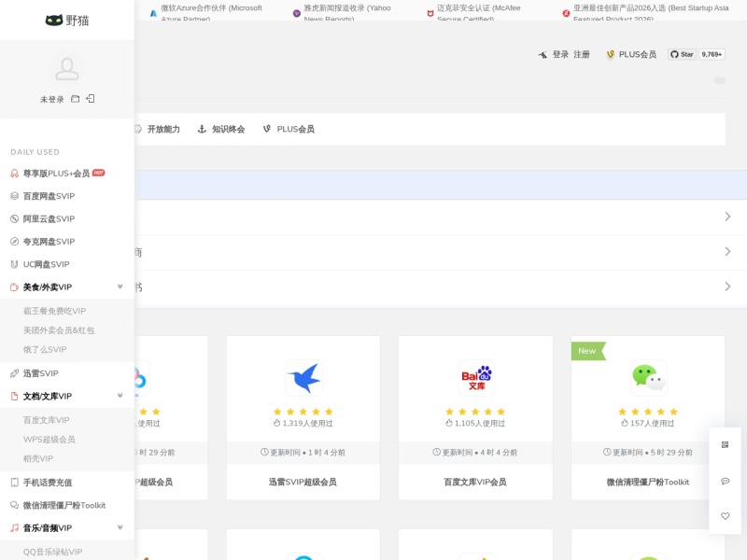Screen dimensions: 747x560
Task: Click the 美食/外卖VIP cup icon
Action: tap(14, 287)
